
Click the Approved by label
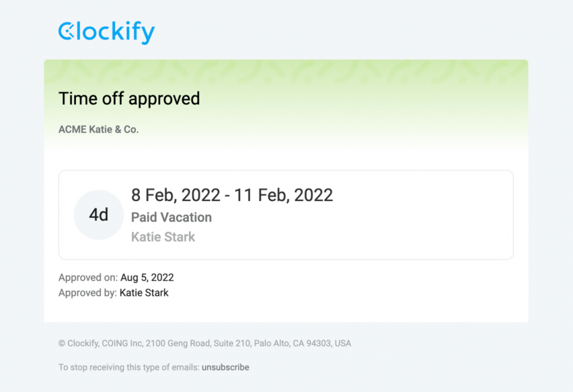click(87, 292)
